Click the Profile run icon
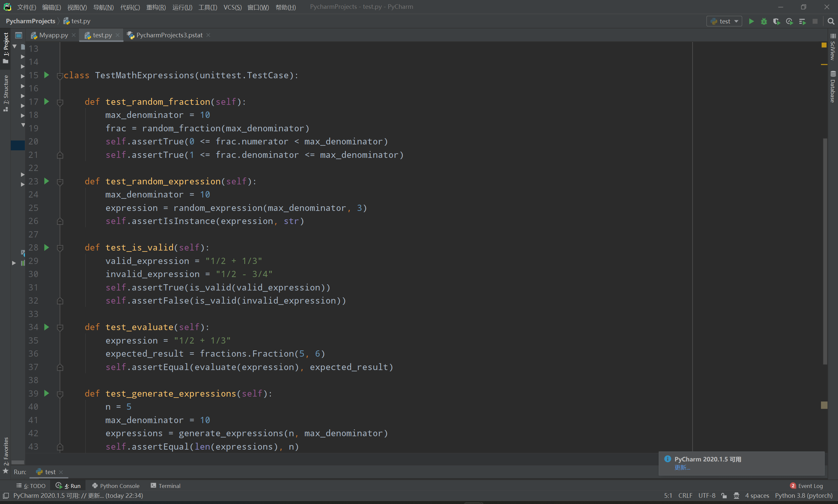Image resolution: width=838 pixels, height=504 pixels. pos(790,21)
